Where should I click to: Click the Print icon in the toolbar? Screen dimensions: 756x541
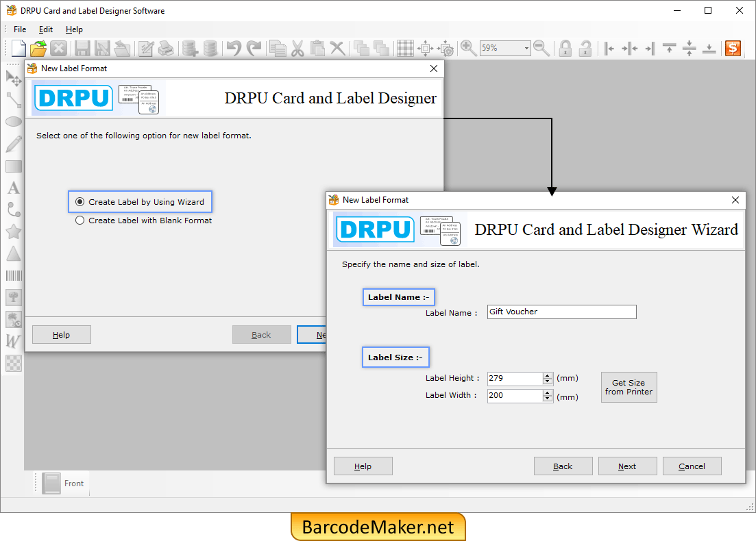click(x=167, y=48)
